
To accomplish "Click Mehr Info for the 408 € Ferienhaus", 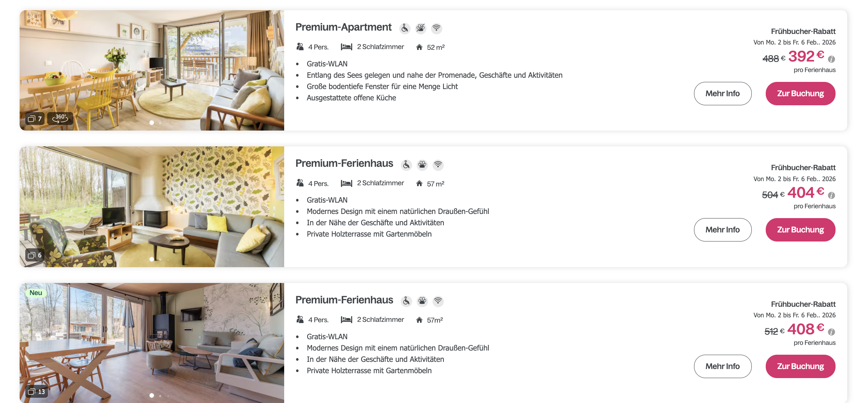I will click(722, 366).
